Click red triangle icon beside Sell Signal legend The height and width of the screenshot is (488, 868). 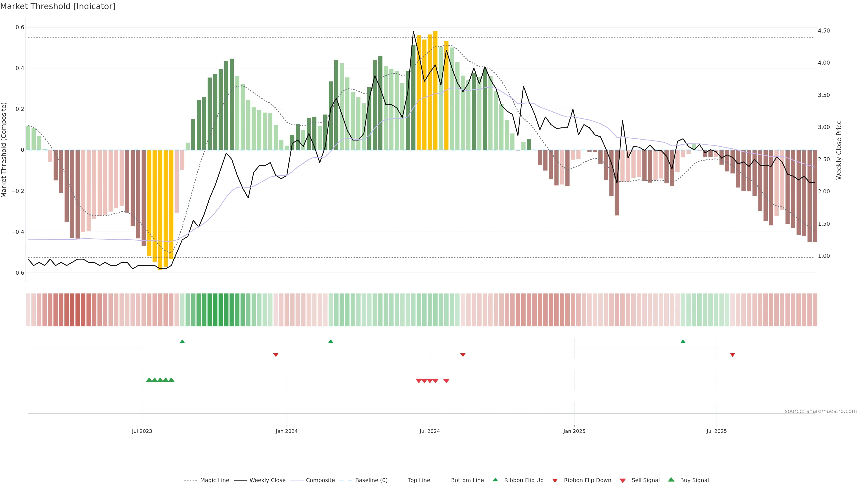pyautogui.click(x=623, y=481)
